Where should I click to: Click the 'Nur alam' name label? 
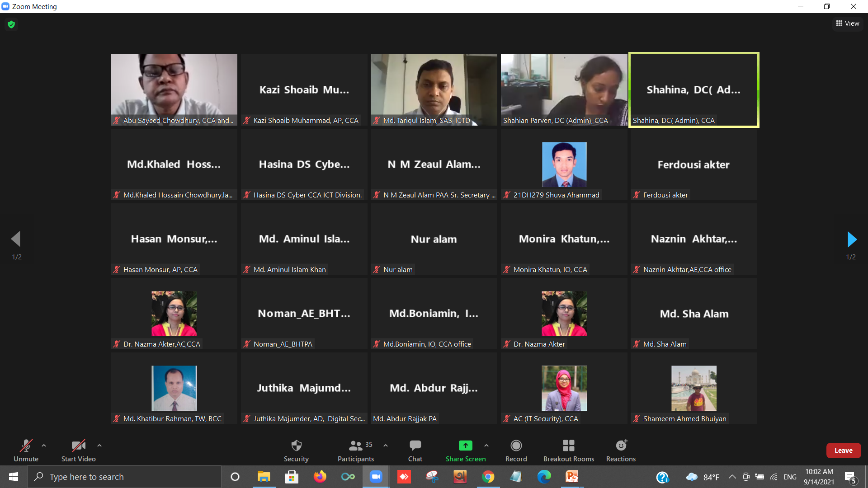pyautogui.click(x=398, y=269)
